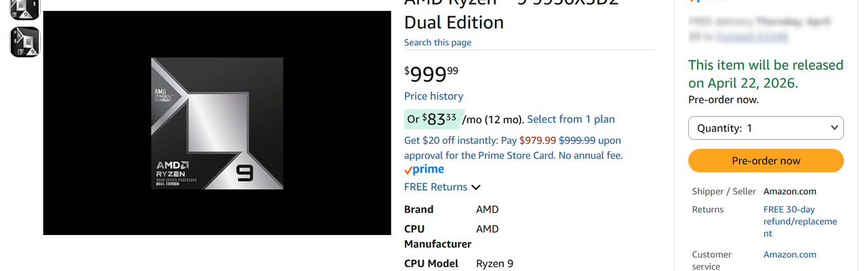
Task: Click the AMD Ryzen logo on product box
Action: click(173, 169)
